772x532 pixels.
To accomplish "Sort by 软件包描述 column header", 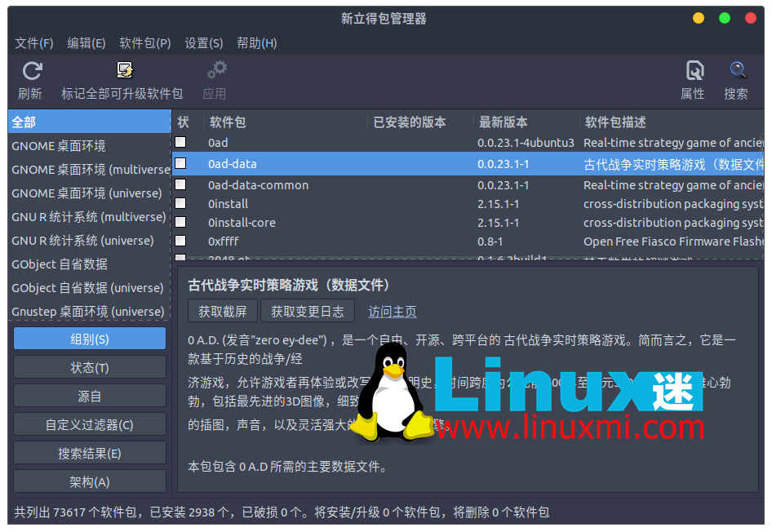I will (x=672, y=122).
